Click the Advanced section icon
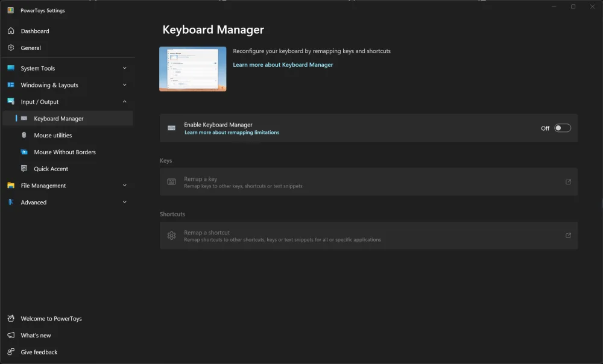This screenshot has height=364, width=603. (x=11, y=202)
